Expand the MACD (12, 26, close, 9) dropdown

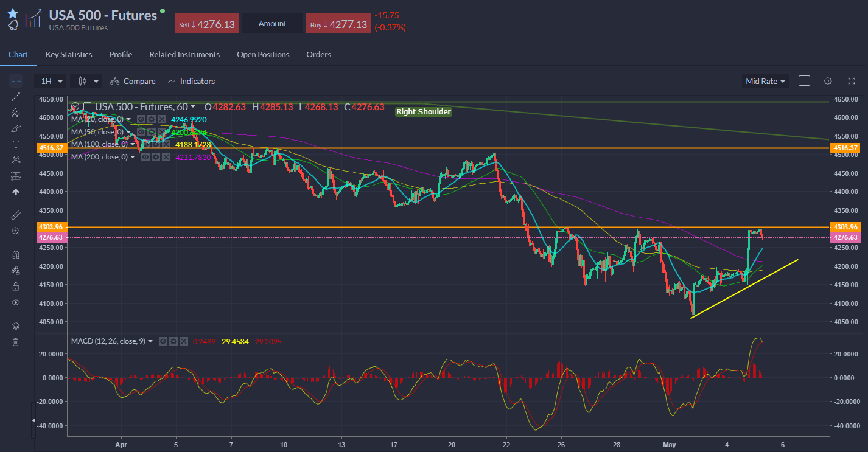(150, 341)
